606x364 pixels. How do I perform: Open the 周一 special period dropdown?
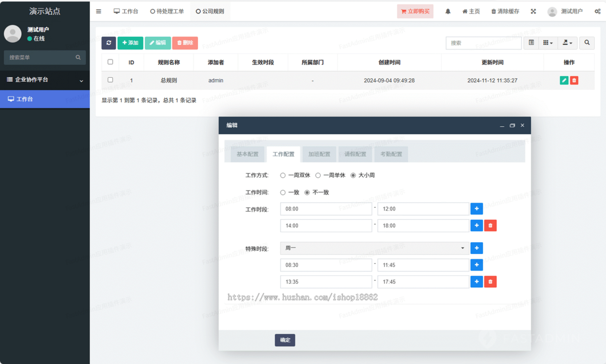374,248
